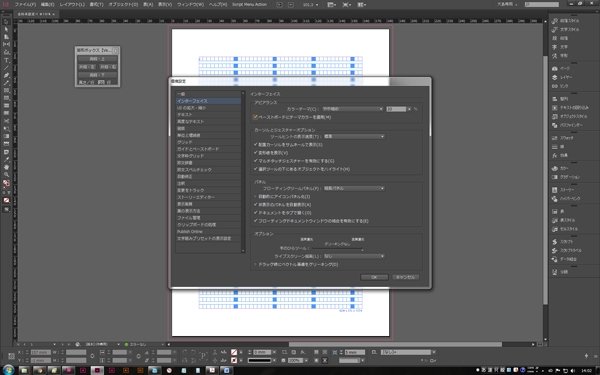This screenshot has height=375, width=600.
Task: Open the レイヤー (Layers) panel
Action: pyautogui.click(x=562, y=77)
